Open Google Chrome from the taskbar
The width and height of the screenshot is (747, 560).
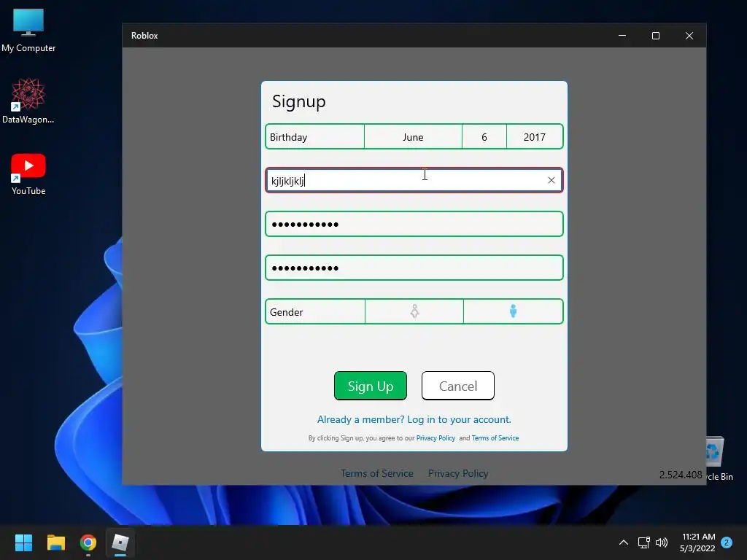tap(88, 542)
